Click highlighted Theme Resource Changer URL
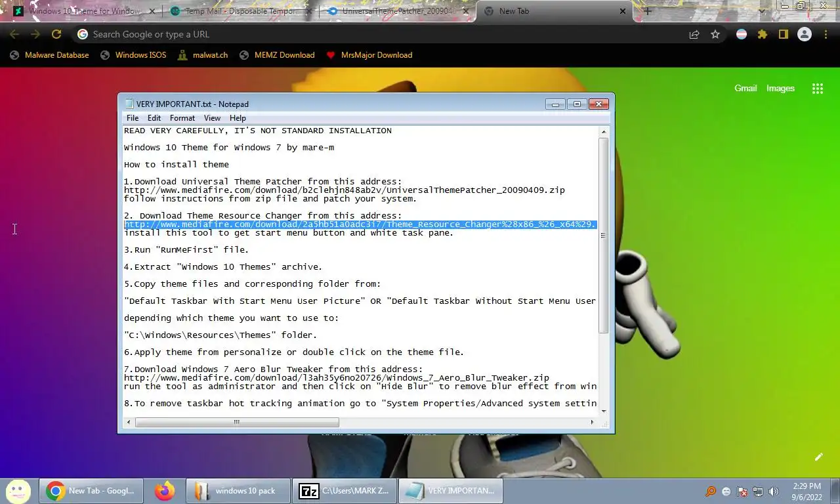 point(360,224)
